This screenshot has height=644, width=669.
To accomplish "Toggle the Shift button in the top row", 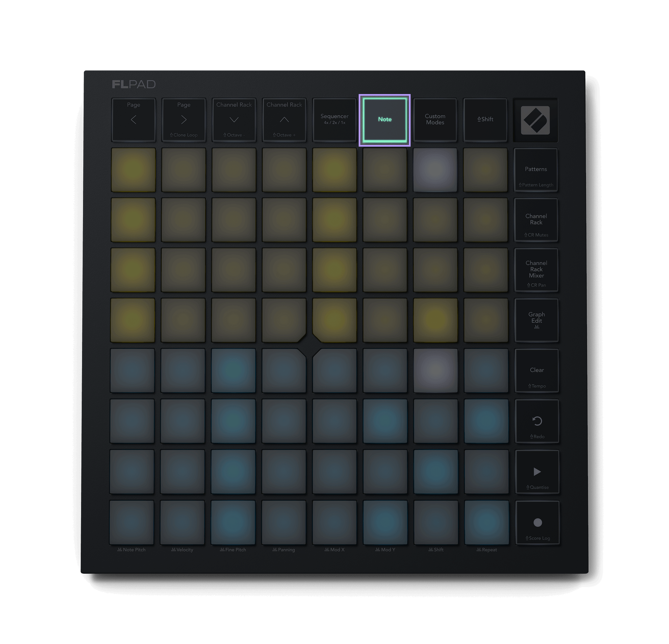I will tap(485, 120).
